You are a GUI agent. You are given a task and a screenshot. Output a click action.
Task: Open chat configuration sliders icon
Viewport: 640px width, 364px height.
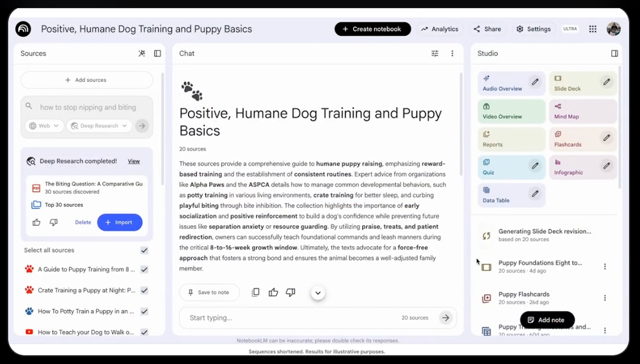(435, 53)
